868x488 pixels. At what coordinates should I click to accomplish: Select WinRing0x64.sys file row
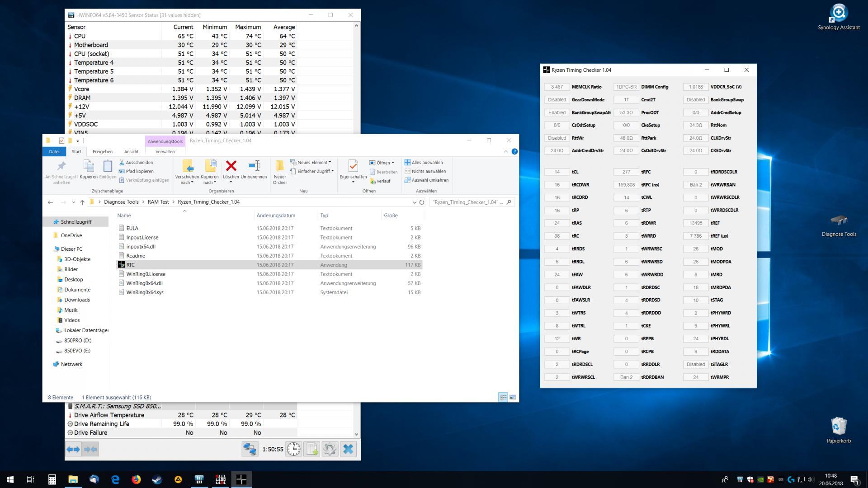(x=269, y=292)
